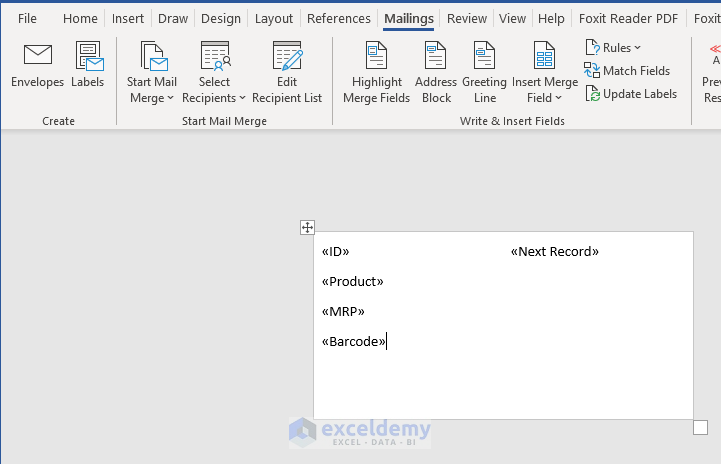Viewport: 721px width, 464px height.
Task: Switch to the References tab
Action: (339, 18)
